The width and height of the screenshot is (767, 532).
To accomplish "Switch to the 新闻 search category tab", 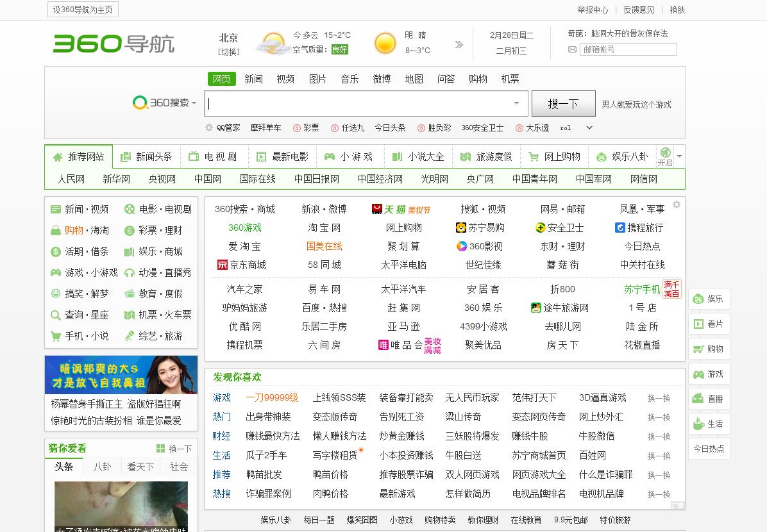I will click(253, 79).
